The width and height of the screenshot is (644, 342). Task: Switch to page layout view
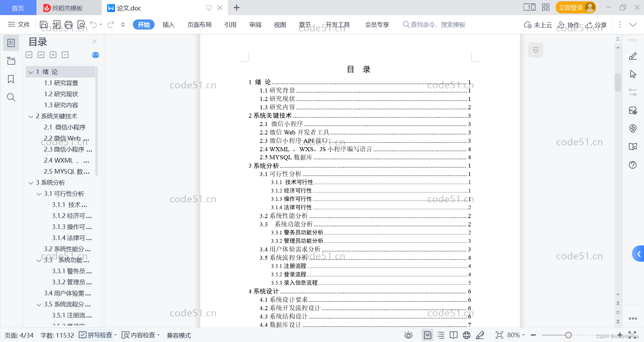coord(428,335)
